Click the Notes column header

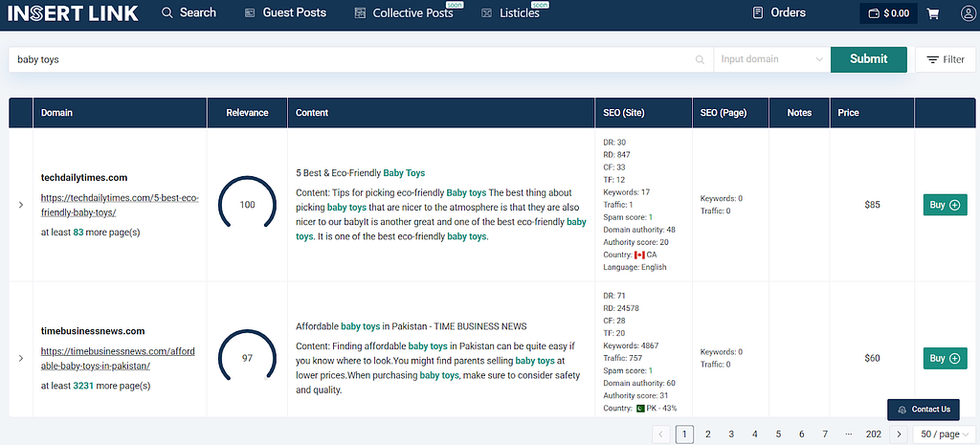[x=799, y=113]
